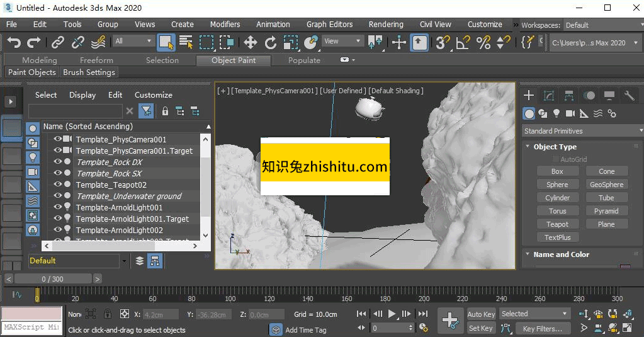
Task: Click the Undo arrow icon
Action: (x=14, y=42)
